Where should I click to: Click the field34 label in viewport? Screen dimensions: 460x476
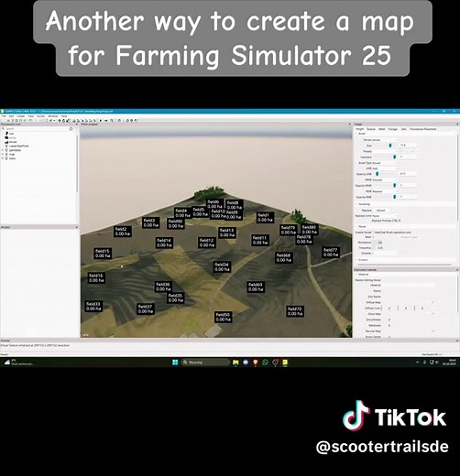coord(222,266)
